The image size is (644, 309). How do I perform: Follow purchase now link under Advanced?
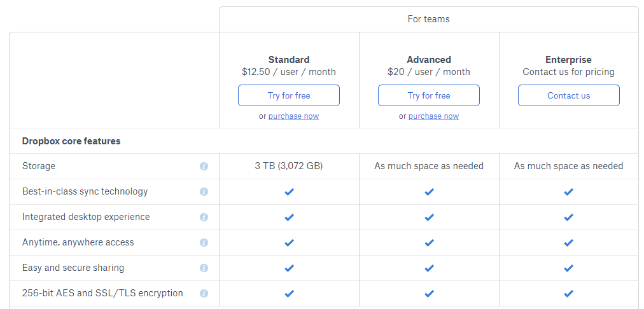pyautogui.click(x=434, y=116)
